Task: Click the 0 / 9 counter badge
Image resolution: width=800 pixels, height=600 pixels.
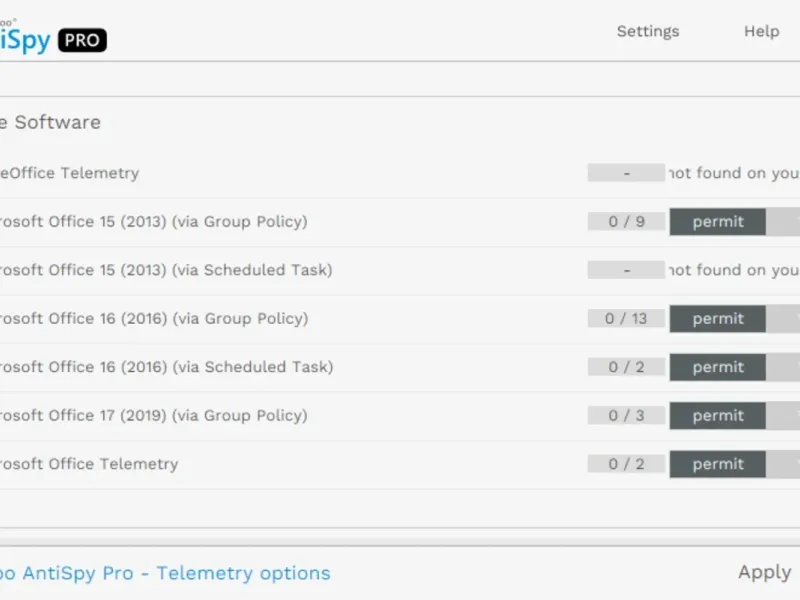Action: [626, 222]
